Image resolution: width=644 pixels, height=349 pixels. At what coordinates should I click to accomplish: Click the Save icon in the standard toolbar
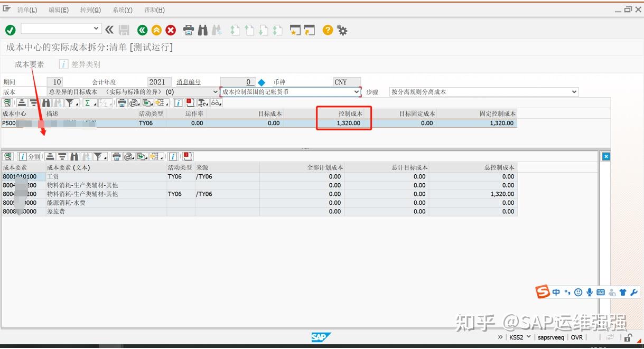pos(124,30)
